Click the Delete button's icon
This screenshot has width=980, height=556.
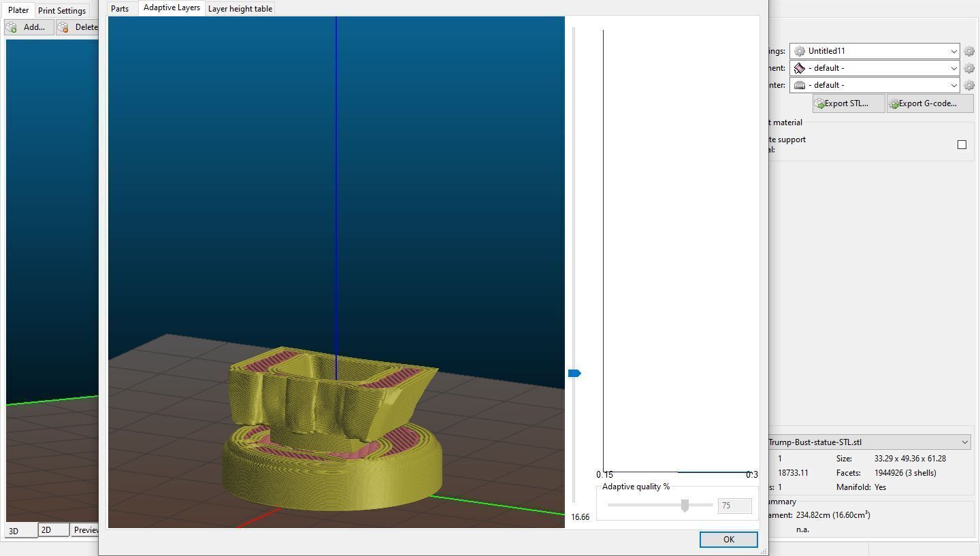click(x=63, y=27)
